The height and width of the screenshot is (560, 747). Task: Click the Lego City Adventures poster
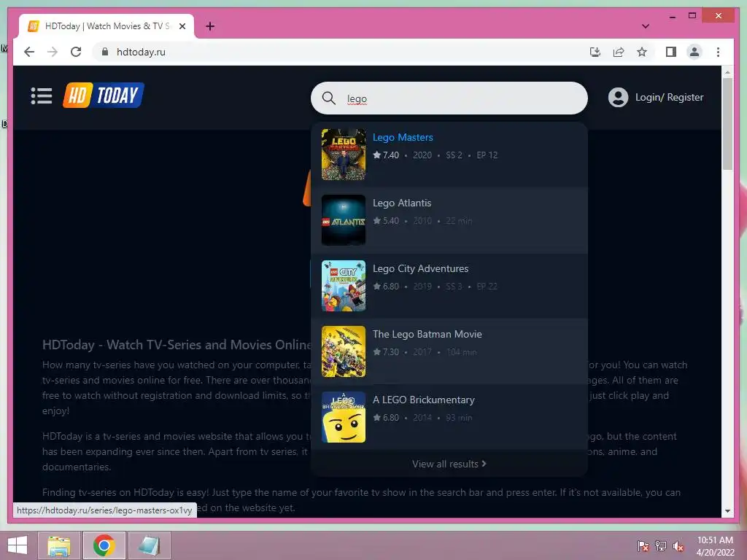[344, 286]
